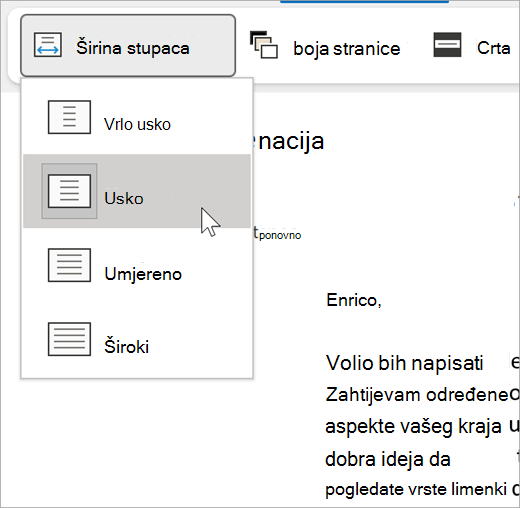The width and height of the screenshot is (520, 508).
Task: Select Umjereno column width option
Action: click(137, 265)
